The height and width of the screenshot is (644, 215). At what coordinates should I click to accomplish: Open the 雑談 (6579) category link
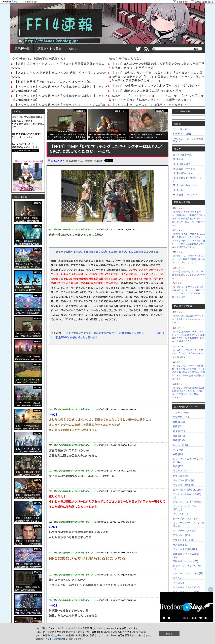coord(179,436)
